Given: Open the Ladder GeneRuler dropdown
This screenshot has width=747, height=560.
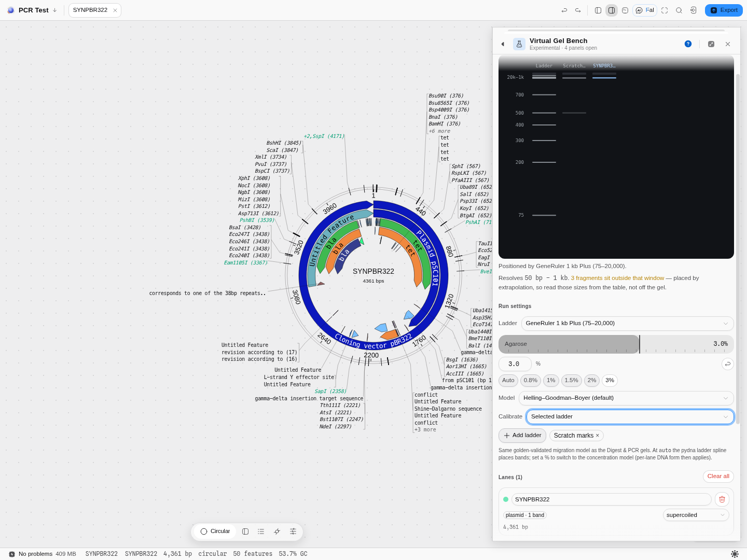Looking at the screenshot, I should click(627, 324).
